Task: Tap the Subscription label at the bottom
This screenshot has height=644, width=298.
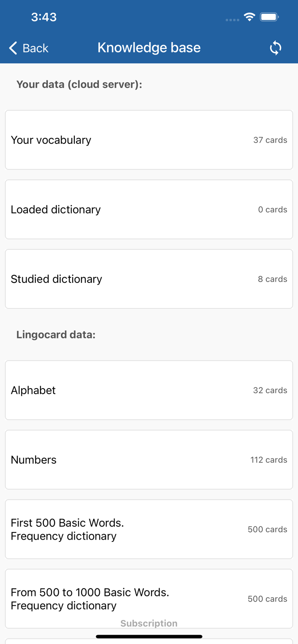Action: coord(149,623)
